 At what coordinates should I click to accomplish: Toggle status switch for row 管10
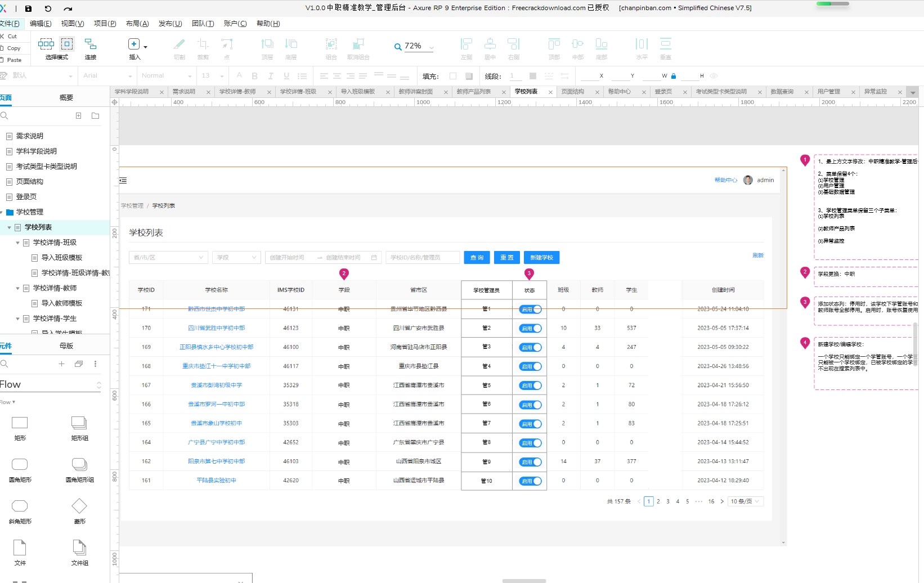[x=530, y=481]
